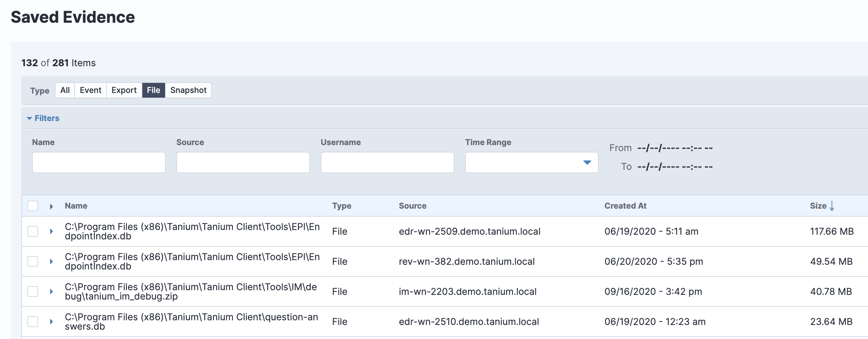The width and height of the screenshot is (868, 339).
Task: Set the To date-time field
Action: (x=675, y=166)
